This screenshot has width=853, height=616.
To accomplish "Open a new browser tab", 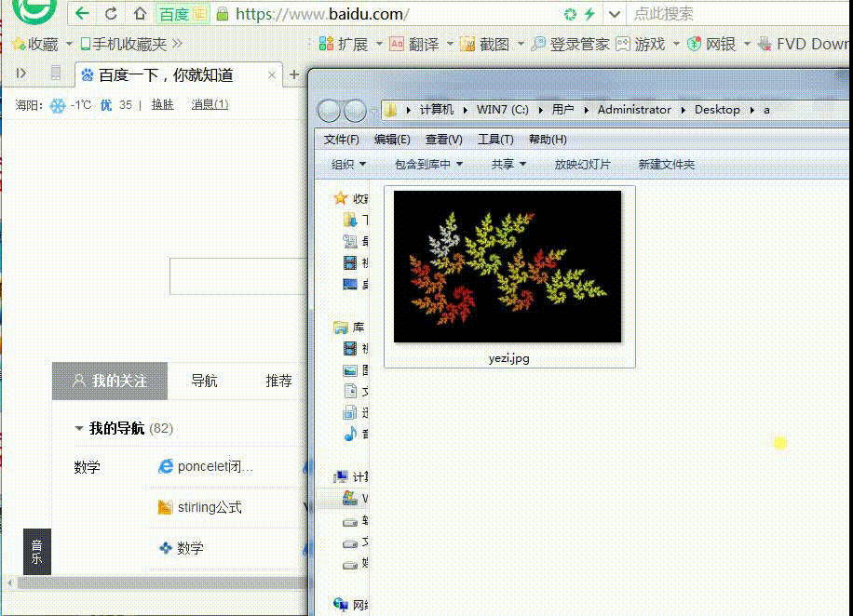I will (x=294, y=74).
